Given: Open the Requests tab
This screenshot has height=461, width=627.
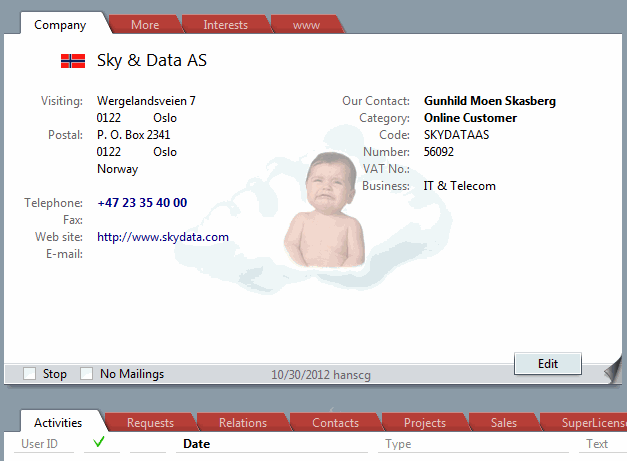Looking at the screenshot, I should point(150,423).
